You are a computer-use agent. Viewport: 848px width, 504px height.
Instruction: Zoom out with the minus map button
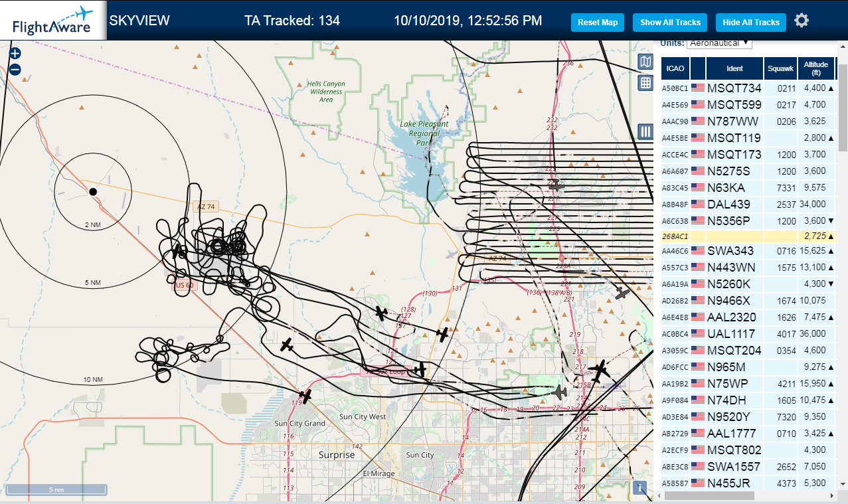[15, 69]
